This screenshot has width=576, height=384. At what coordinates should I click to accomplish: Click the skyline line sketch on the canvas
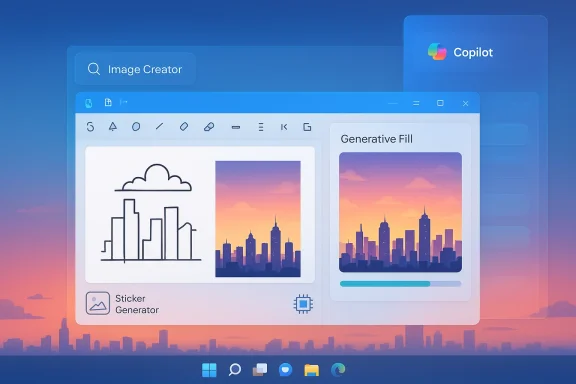(151, 213)
